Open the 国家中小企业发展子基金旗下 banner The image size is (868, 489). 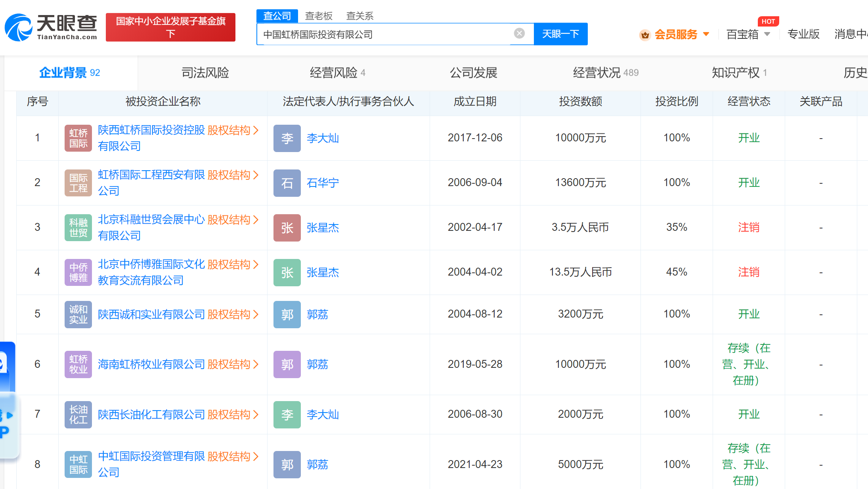click(170, 27)
